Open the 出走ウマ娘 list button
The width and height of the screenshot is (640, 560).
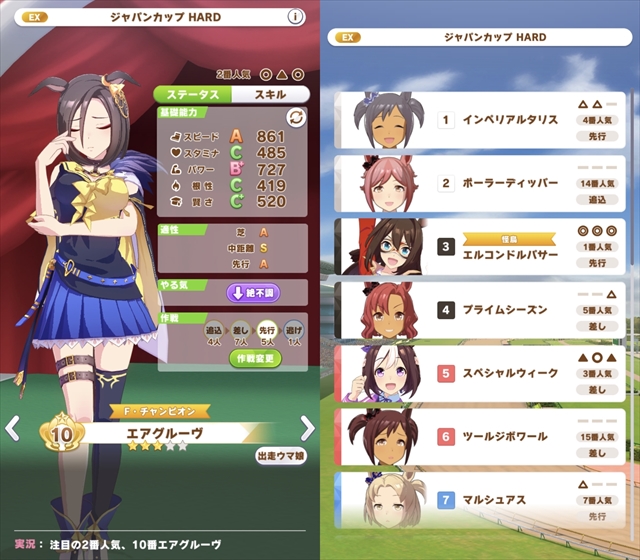[281, 456]
